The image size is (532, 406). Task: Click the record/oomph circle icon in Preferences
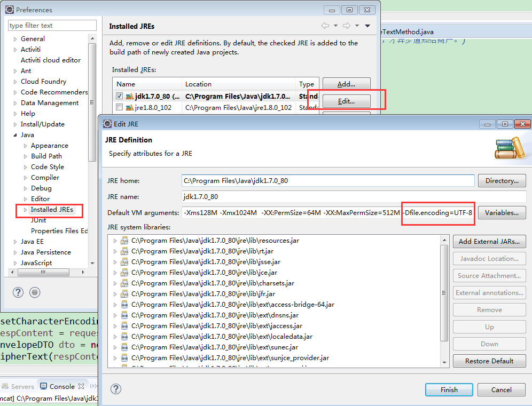(x=35, y=292)
